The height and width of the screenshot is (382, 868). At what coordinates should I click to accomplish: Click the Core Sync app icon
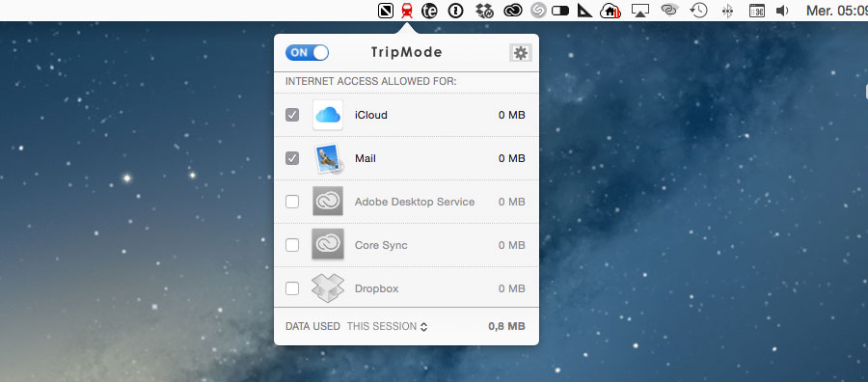click(x=328, y=245)
